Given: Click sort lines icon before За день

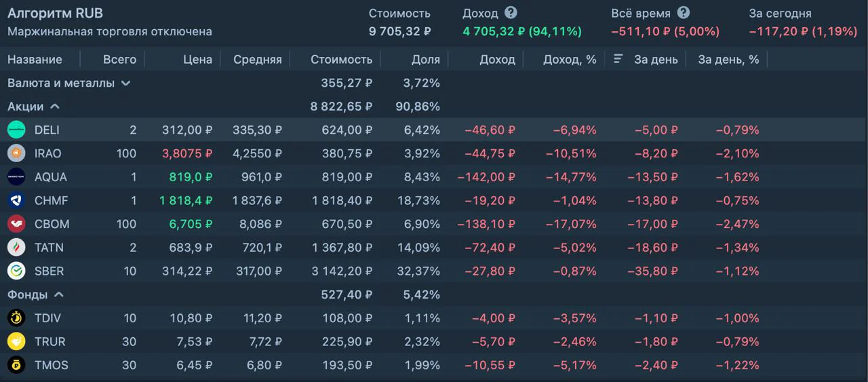Looking at the screenshot, I should point(618,59).
